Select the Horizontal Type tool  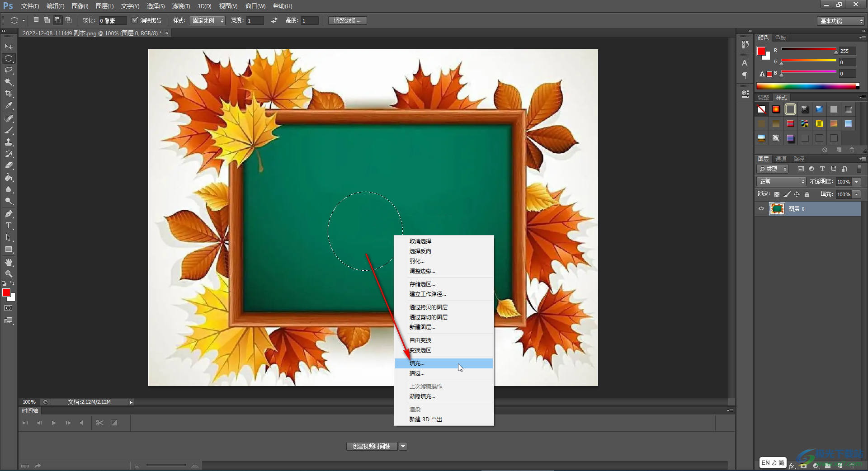(x=9, y=226)
